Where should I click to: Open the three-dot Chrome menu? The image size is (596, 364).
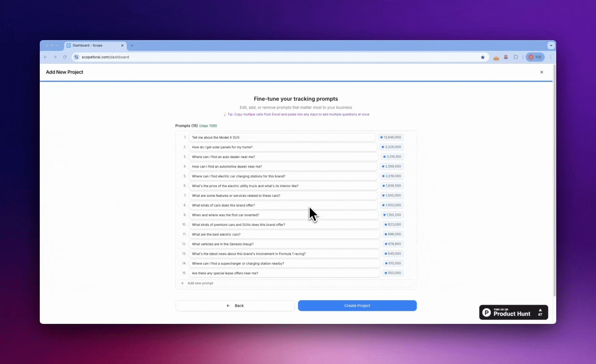coord(550,57)
